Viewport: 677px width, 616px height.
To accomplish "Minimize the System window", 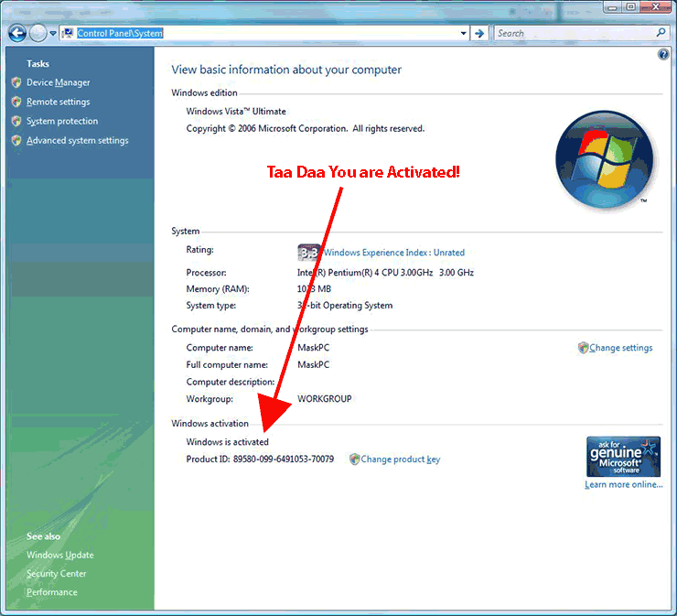I will click(x=612, y=7).
